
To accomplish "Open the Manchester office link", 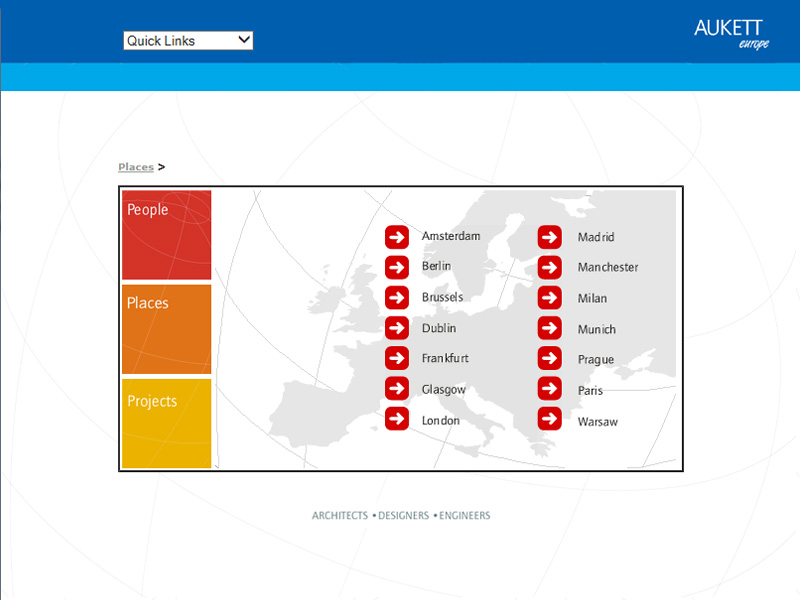I will pos(607,268).
